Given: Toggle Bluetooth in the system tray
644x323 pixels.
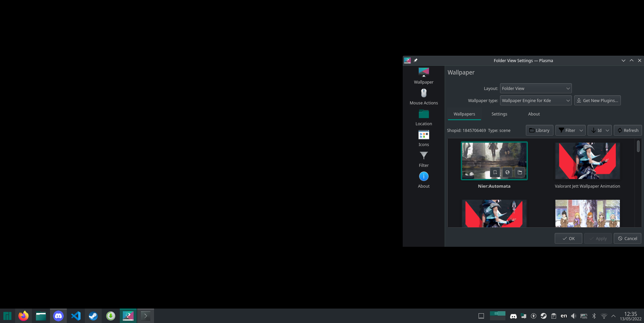Looking at the screenshot, I should point(595,316).
